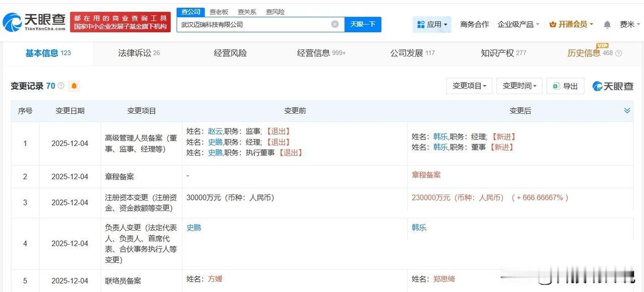Click 章程备案 text in the 变更后 column

[x=426, y=175]
